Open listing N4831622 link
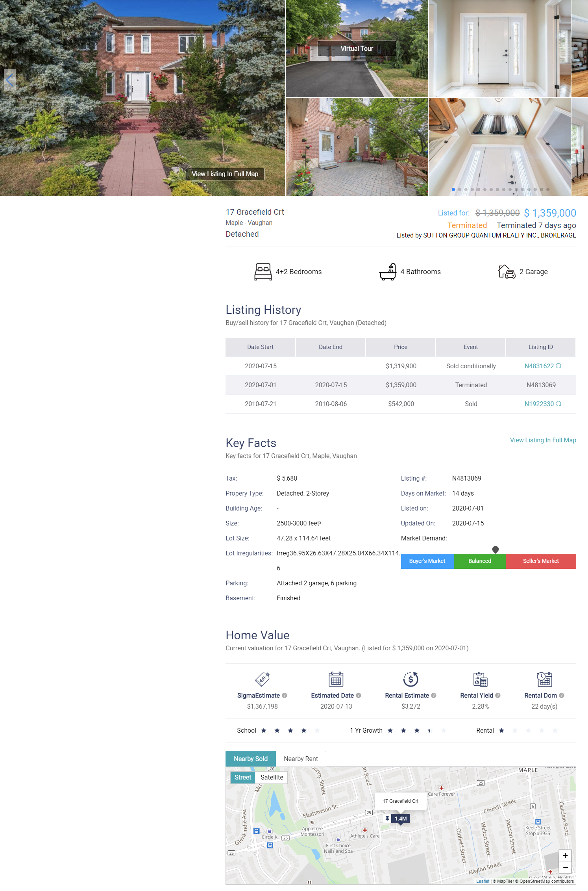This screenshot has width=588, height=891. click(539, 366)
